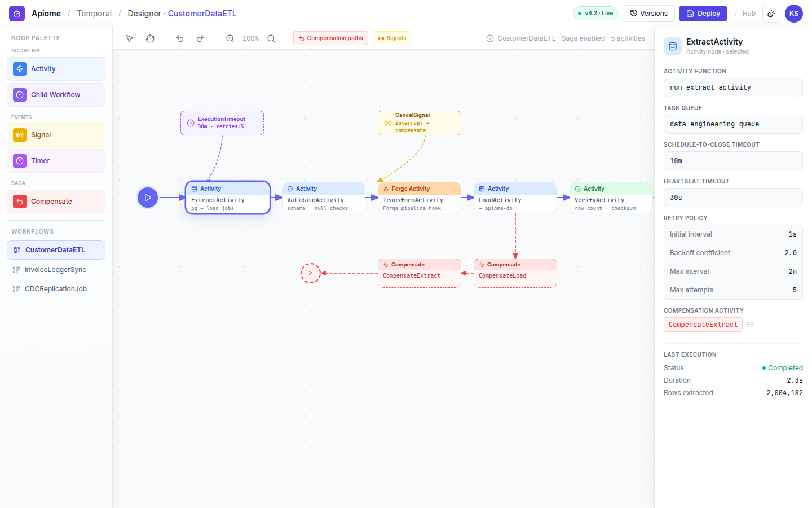Open CDCReplicationJob workflow
The image size is (812, 508).
click(56, 289)
